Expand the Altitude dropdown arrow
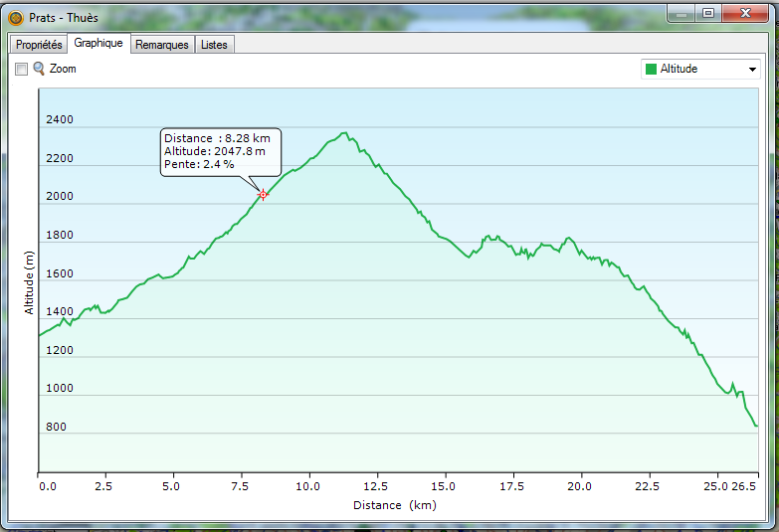The height and width of the screenshot is (532, 779). (x=752, y=70)
